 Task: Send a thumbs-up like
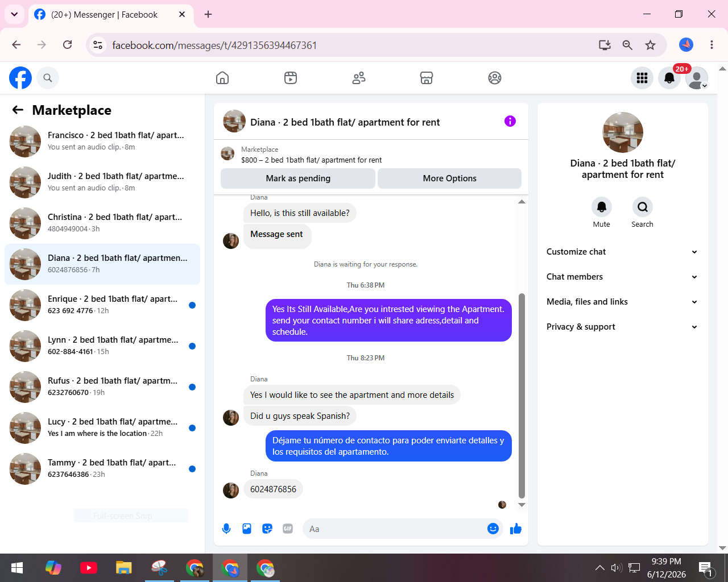pyautogui.click(x=516, y=529)
